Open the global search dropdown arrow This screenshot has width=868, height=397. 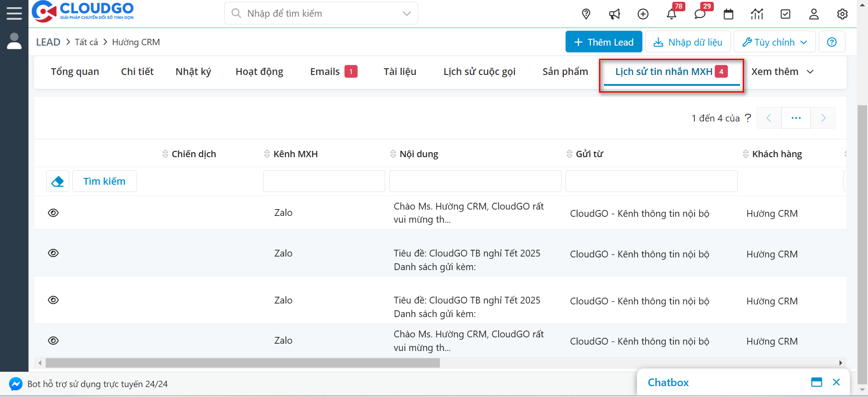pyautogui.click(x=406, y=14)
